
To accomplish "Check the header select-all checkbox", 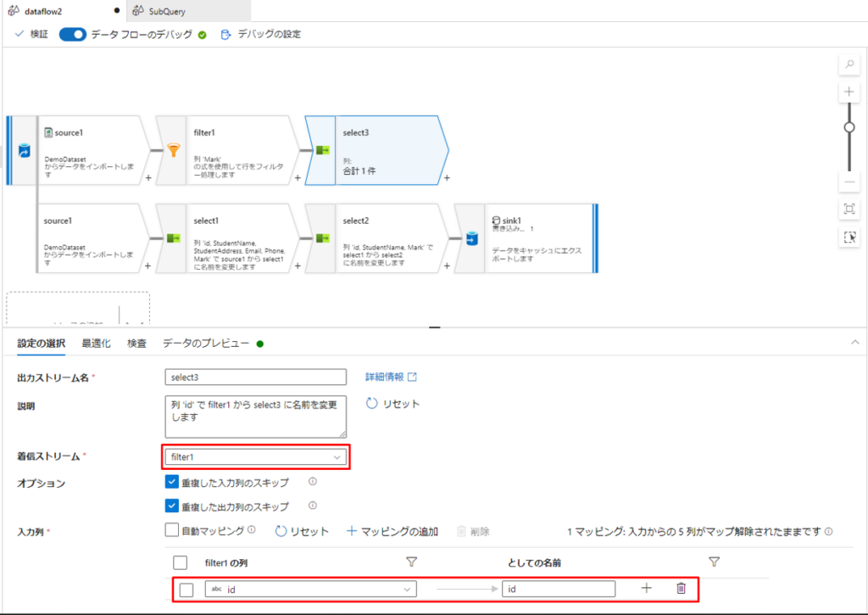I will click(180, 563).
